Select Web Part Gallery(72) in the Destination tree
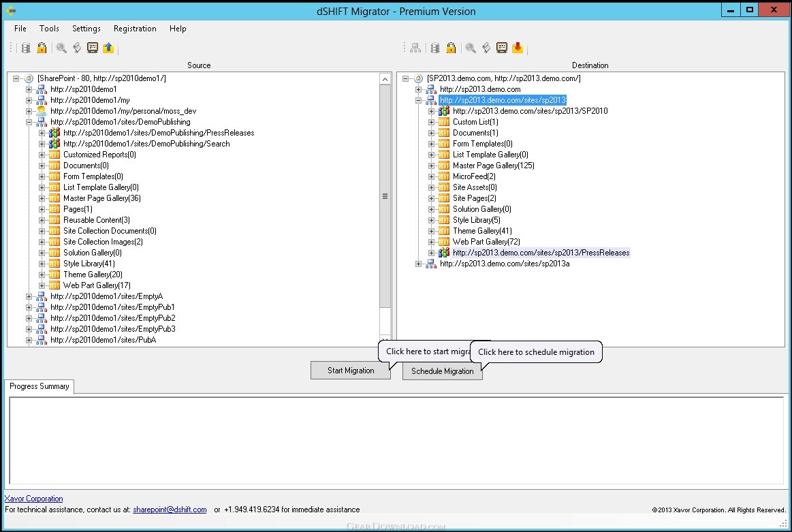 click(486, 242)
